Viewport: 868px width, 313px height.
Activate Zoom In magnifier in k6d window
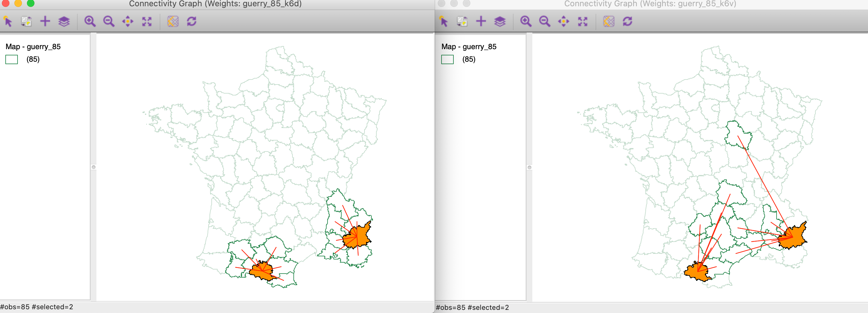pyautogui.click(x=90, y=22)
